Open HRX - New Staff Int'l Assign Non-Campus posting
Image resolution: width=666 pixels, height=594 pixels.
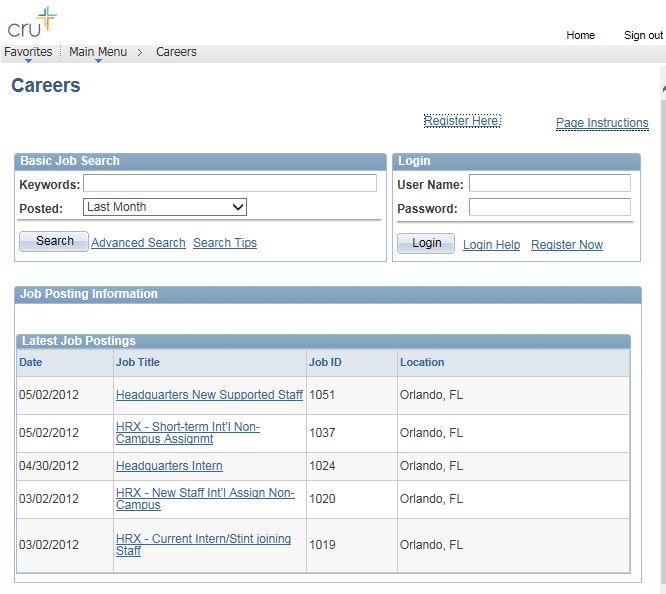click(x=205, y=499)
